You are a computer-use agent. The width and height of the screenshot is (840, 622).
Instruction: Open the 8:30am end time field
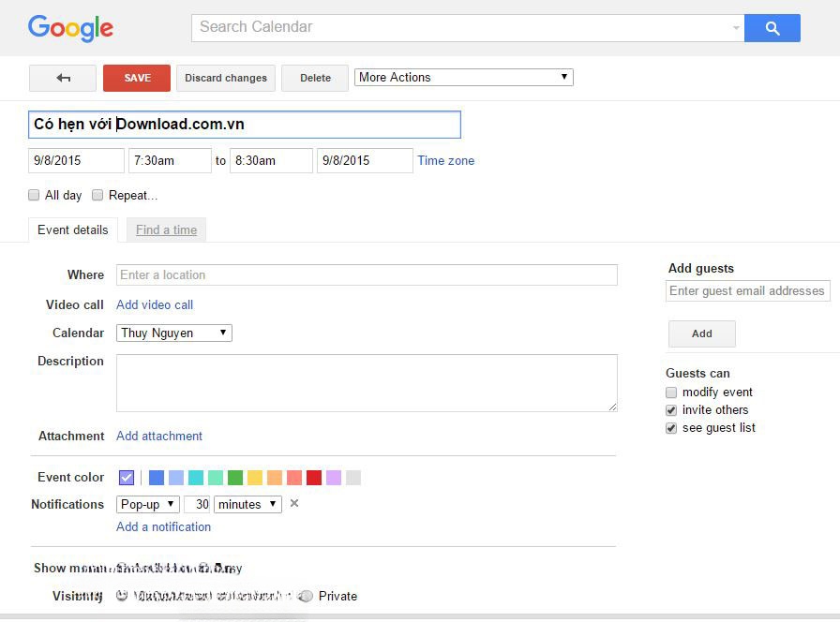(271, 160)
